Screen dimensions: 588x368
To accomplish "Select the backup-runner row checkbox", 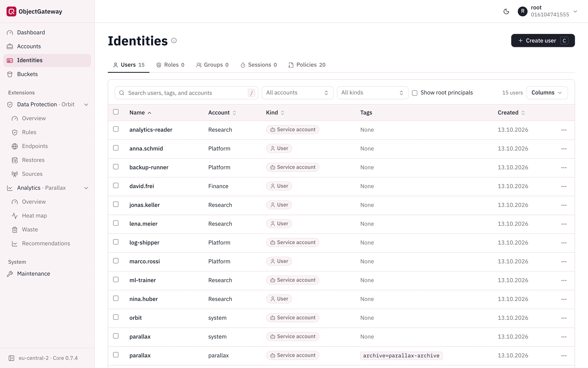I will (x=116, y=167).
